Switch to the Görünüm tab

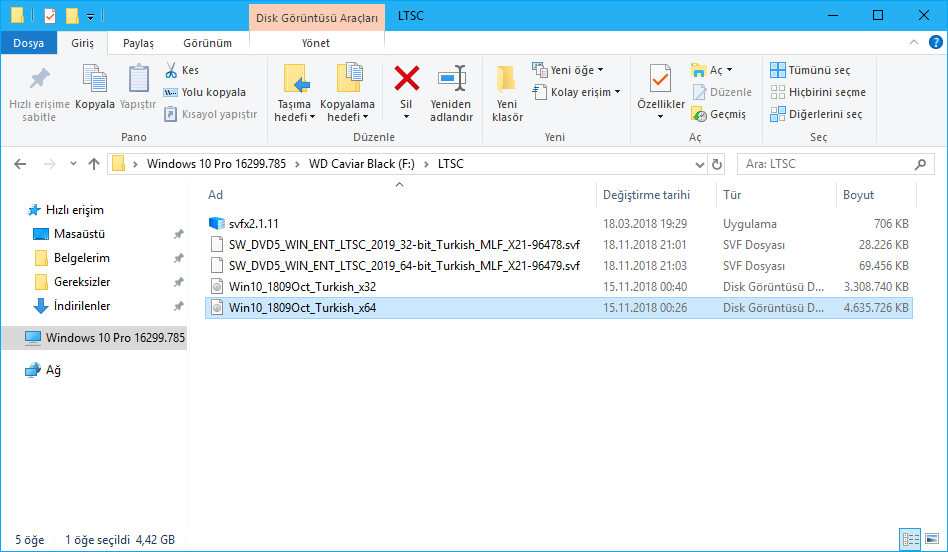(207, 43)
